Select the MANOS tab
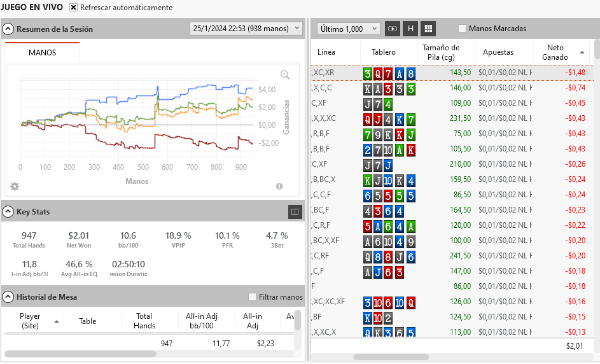Viewport: 600px width, 364px height. point(42,52)
